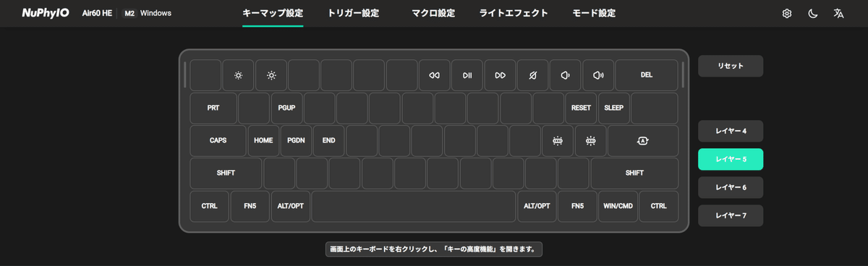Image resolution: width=868 pixels, height=266 pixels.
Task: Toggle dark mode with the moon icon
Action: pyautogui.click(x=813, y=14)
